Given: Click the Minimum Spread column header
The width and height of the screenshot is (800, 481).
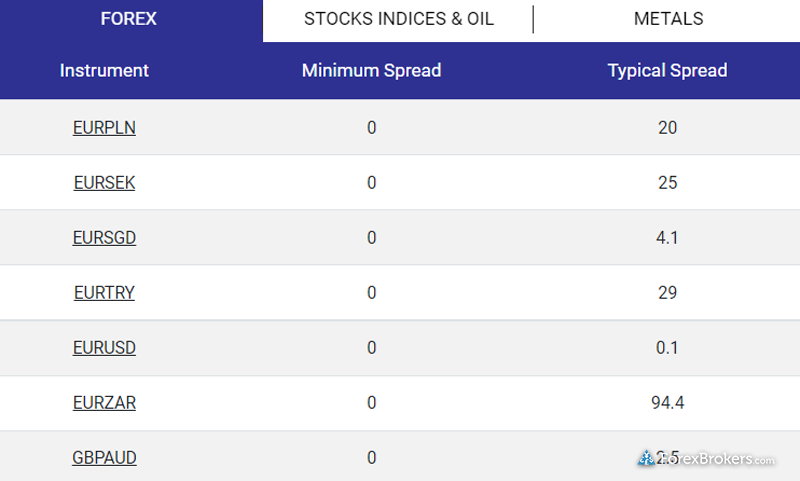Looking at the screenshot, I should [371, 71].
